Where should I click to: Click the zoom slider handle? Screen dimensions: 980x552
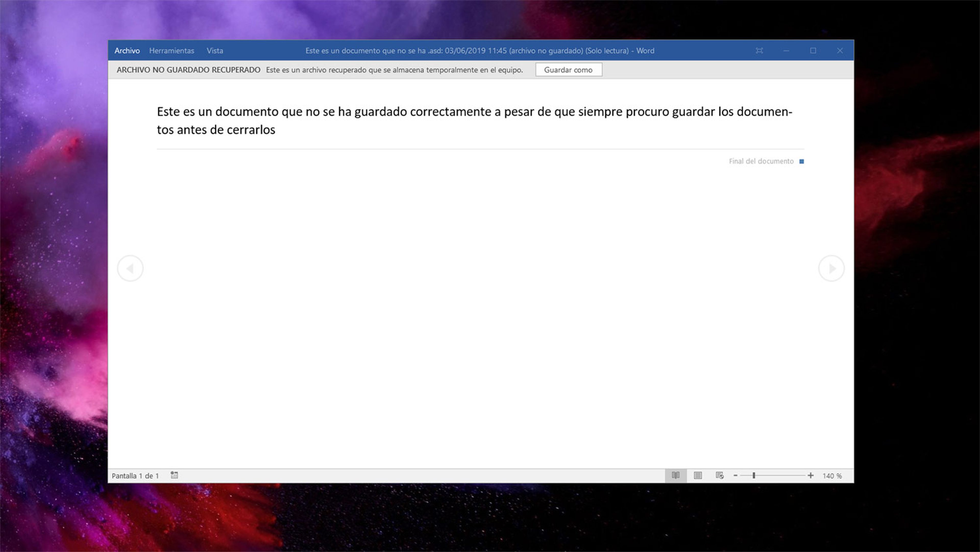[754, 475]
